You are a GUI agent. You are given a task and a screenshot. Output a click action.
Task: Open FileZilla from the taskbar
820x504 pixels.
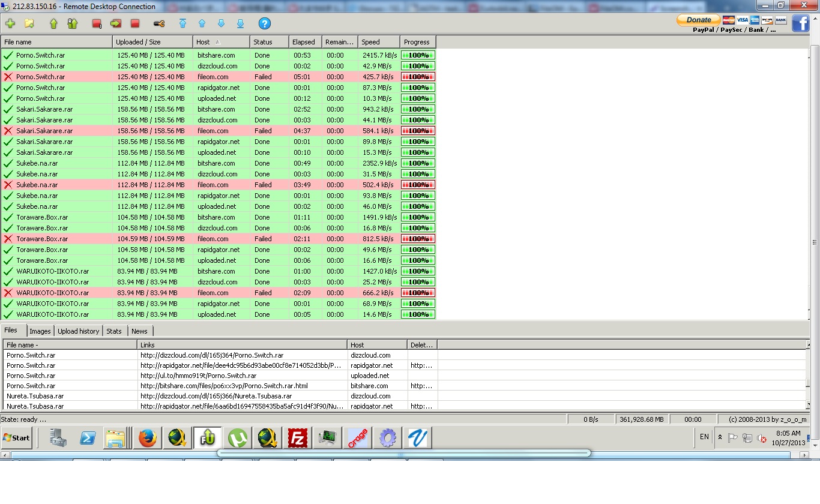pos(298,439)
